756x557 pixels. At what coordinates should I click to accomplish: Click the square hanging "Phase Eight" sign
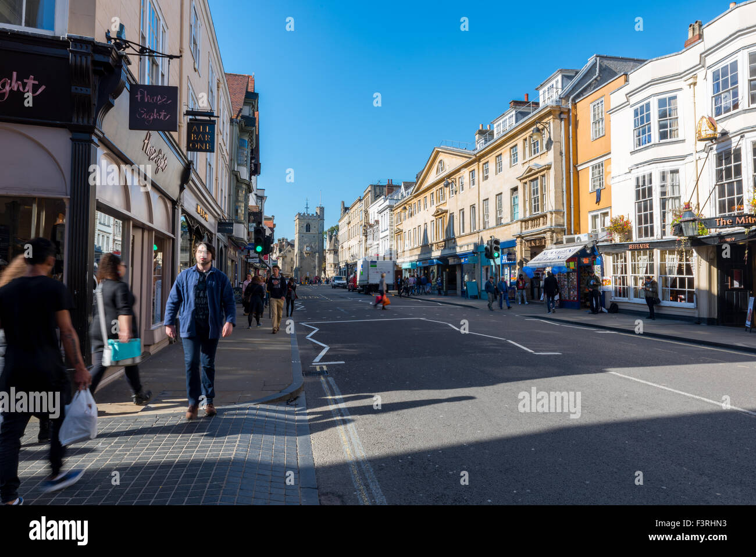pyautogui.click(x=154, y=108)
